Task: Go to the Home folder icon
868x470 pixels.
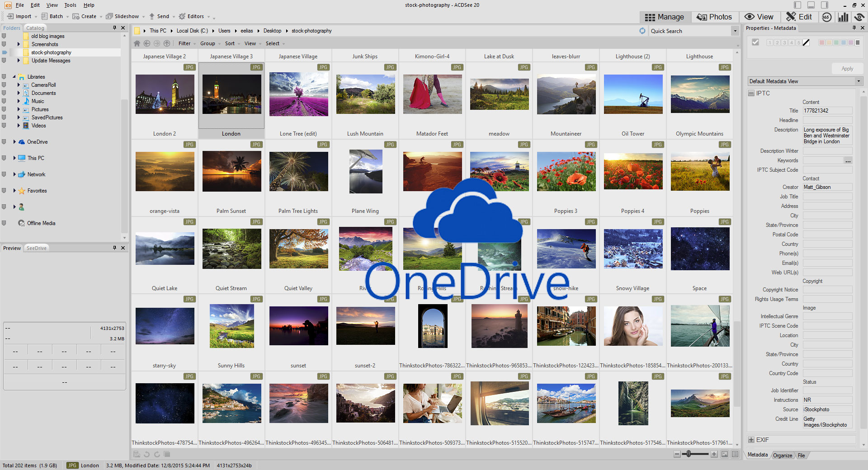Action: [137, 43]
